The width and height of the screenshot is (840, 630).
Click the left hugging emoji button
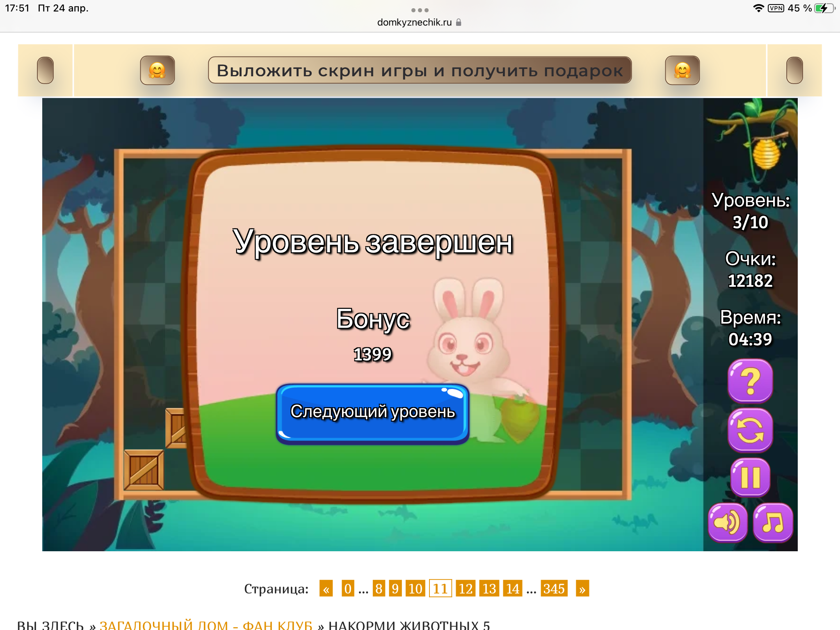[x=157, y=71]
